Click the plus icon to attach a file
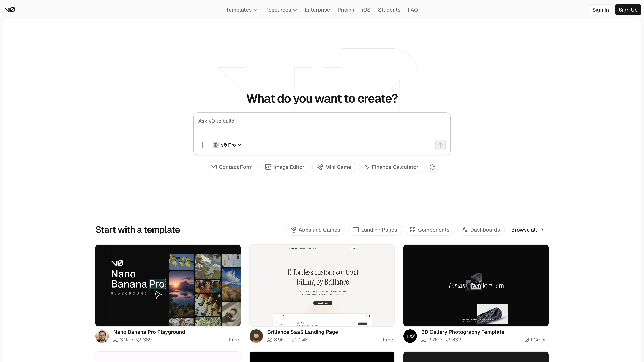644x362 pixels. pyautogui.click(x=203, y=145)
